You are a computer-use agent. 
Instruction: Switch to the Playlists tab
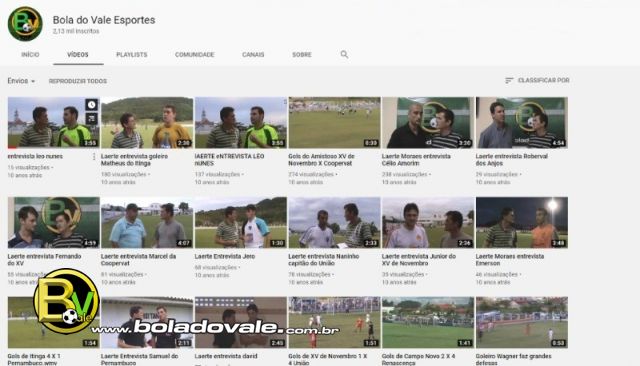click(x=131, y=55)
